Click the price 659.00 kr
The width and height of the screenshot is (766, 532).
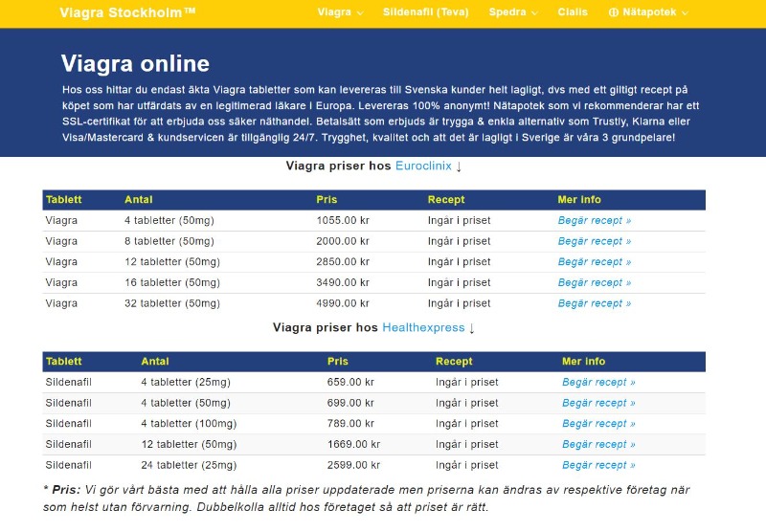coord(350,382)
